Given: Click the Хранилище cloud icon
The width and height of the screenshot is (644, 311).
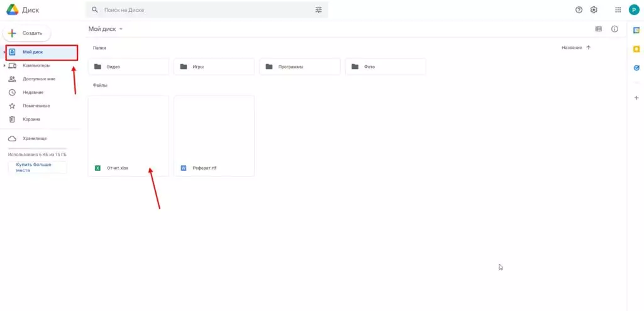Looking at the screenshot, I should click(x=13, y=139).
